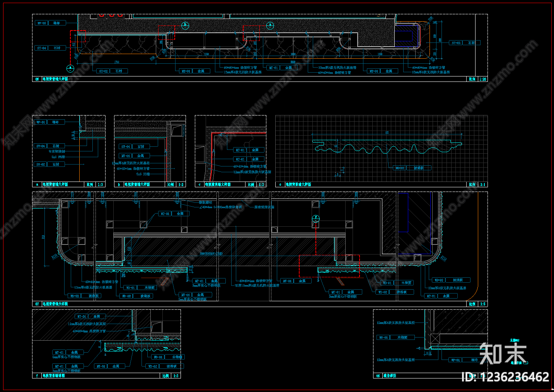Click the ST-04 tag in detail b
Screen dimensions: 554x392
click(126, 147)
